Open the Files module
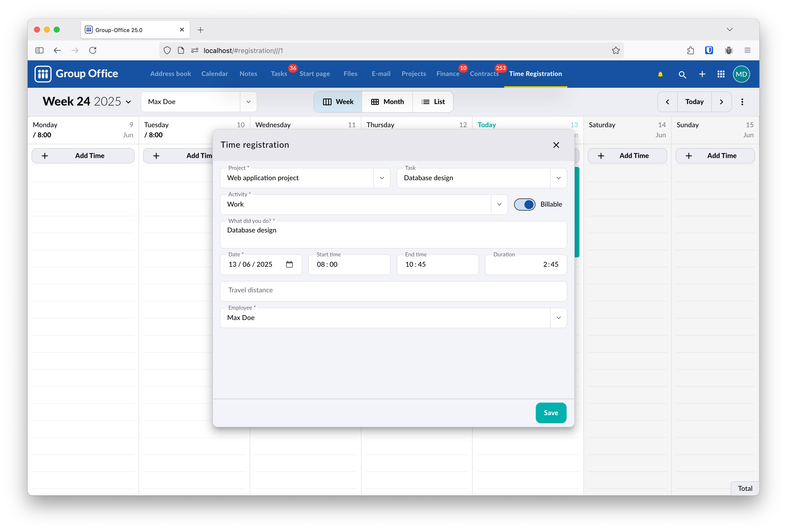 [350, 74]
